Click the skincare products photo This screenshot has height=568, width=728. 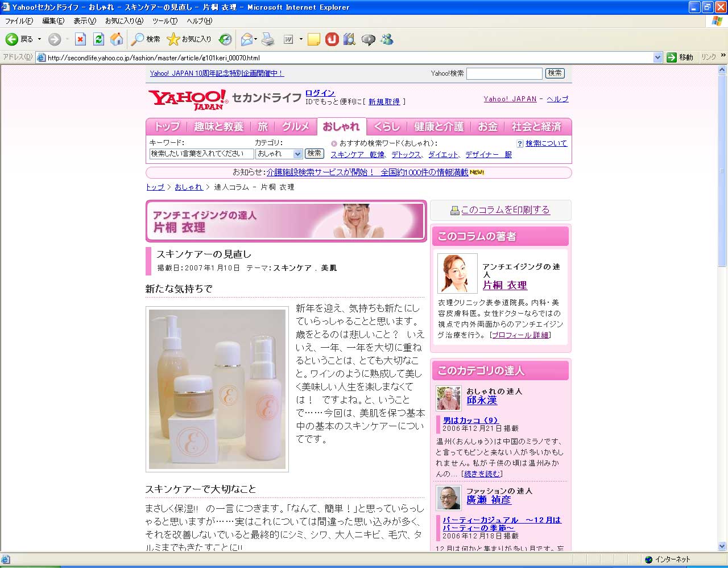(x=217, y=389)
